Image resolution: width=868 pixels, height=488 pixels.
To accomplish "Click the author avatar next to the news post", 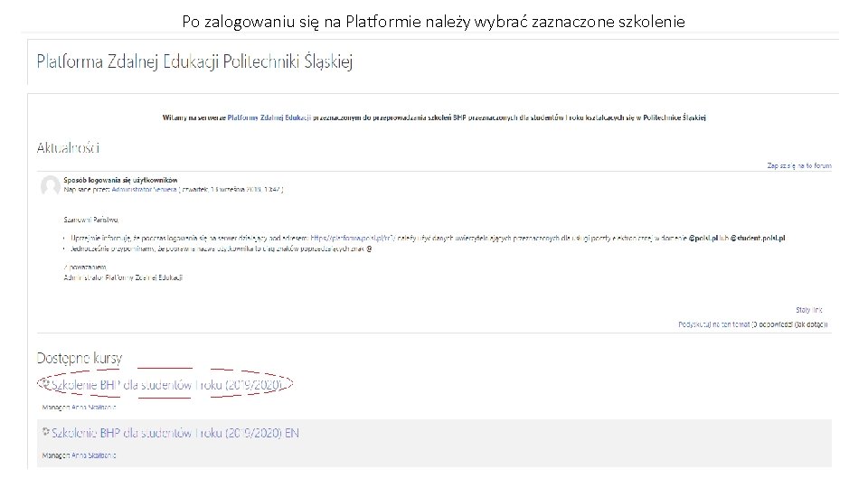I will point(51,186).
